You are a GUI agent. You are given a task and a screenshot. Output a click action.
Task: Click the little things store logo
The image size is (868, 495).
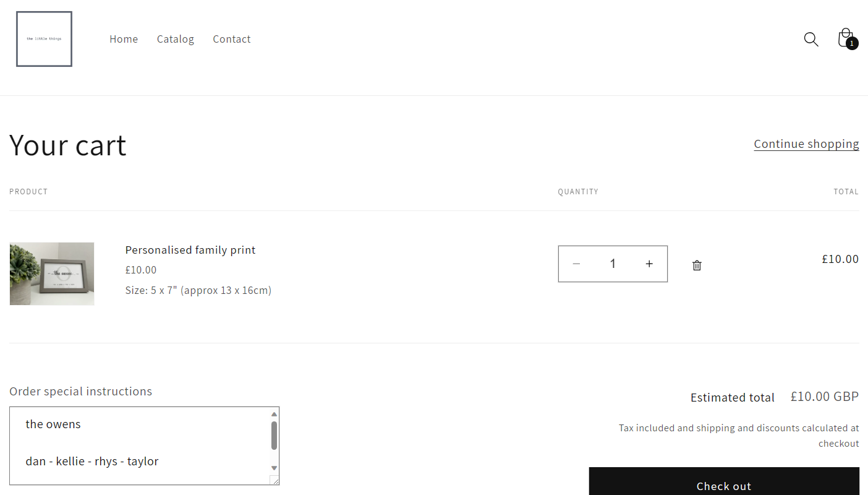coord(44,39)
